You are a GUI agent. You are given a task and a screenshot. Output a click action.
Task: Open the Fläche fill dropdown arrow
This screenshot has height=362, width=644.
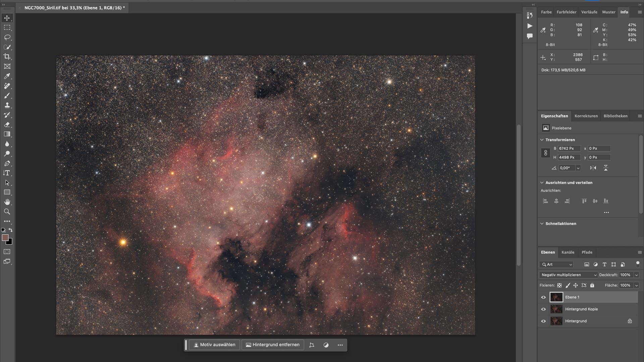click(636, 286)
